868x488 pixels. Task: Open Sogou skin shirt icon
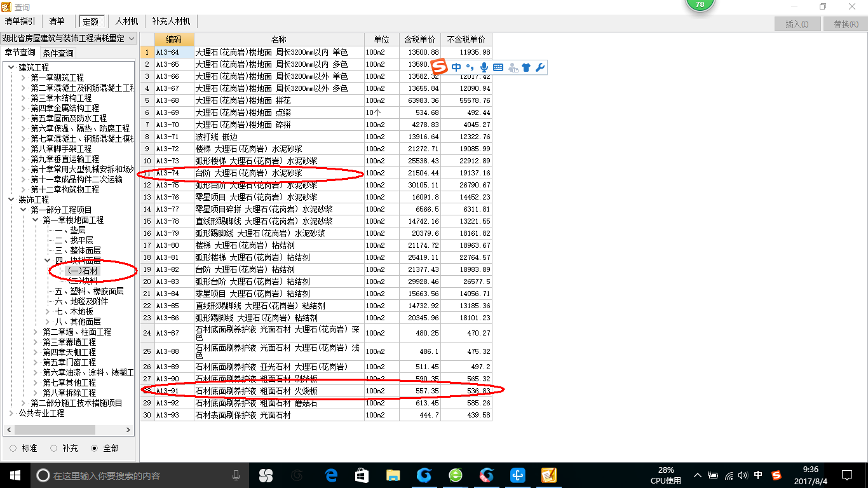[526, 67]
